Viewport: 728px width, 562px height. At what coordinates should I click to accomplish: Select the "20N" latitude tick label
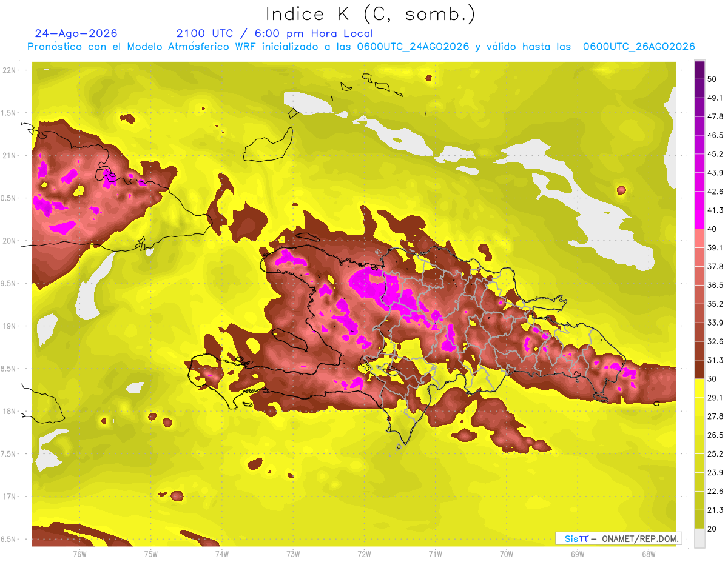(x=10, y=241)
